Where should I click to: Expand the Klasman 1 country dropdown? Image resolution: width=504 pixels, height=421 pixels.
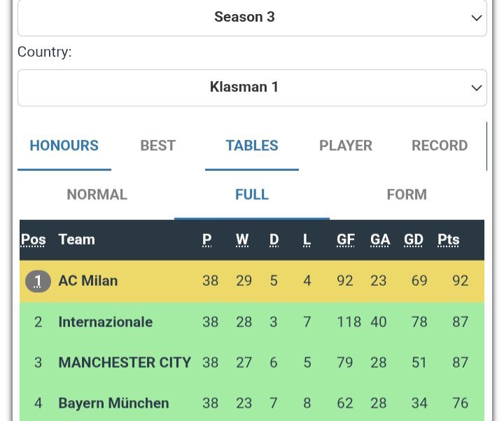(251, 88)
